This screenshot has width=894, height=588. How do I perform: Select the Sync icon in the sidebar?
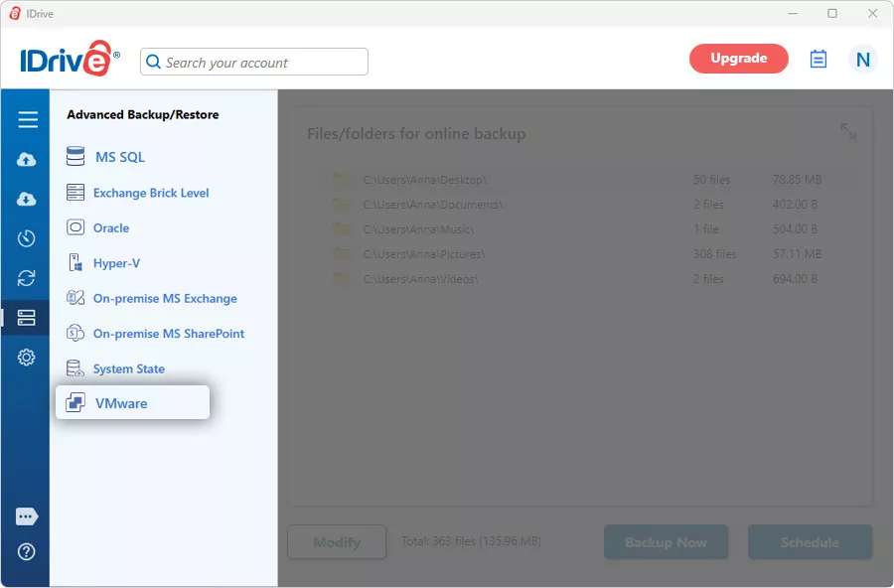26,278
